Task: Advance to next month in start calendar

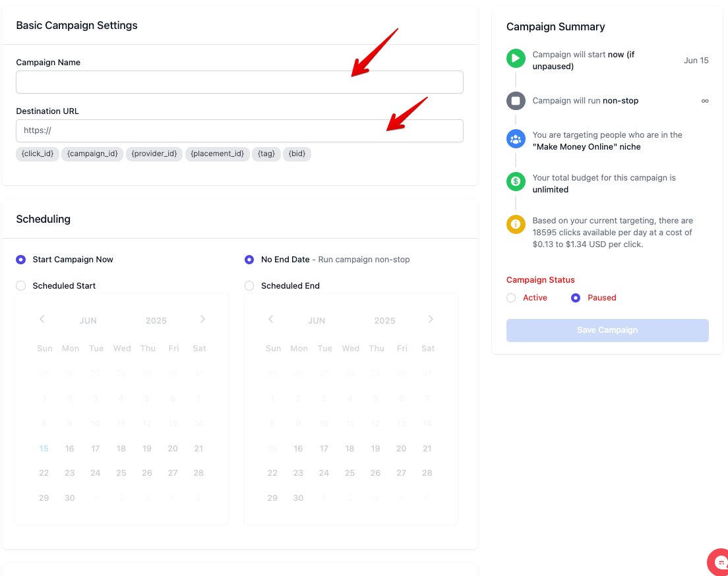Action: pyautogui.click(x=202, y=320)
